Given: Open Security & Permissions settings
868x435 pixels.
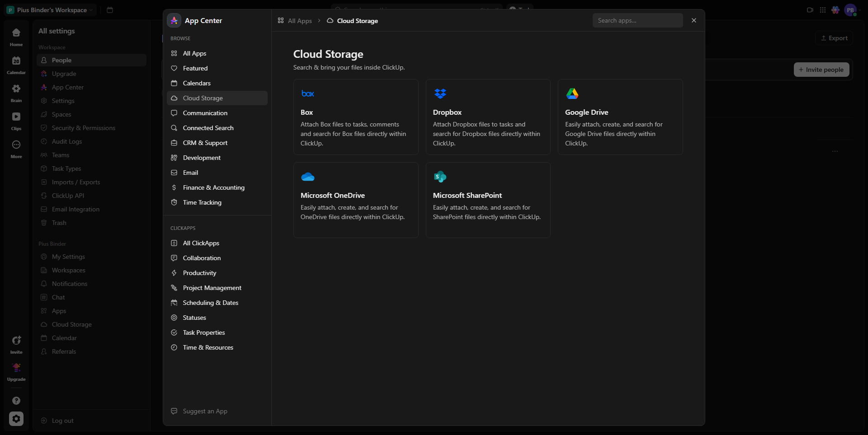Looking at the screenshot, I should tap(92, 128).
